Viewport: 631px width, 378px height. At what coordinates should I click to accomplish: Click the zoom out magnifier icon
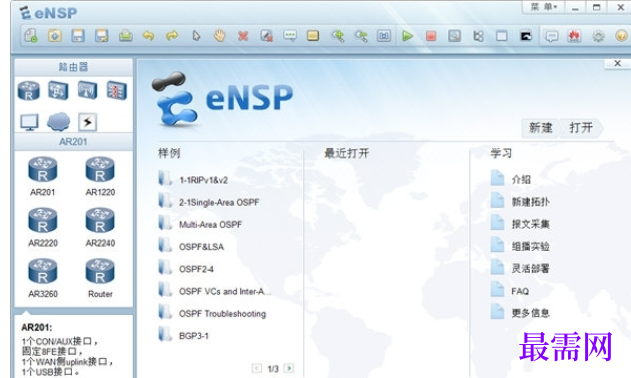click(361, 36)
